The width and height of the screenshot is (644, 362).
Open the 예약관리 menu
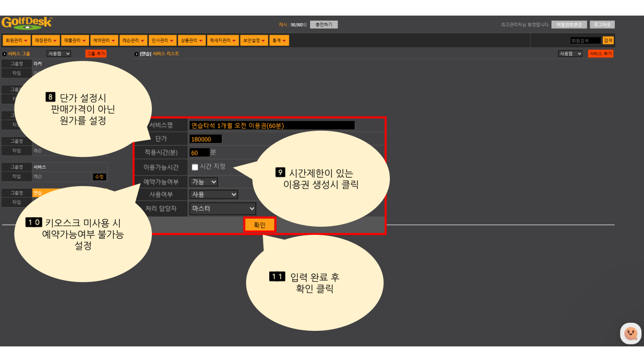pyautogui.click(x=104, y=40)
